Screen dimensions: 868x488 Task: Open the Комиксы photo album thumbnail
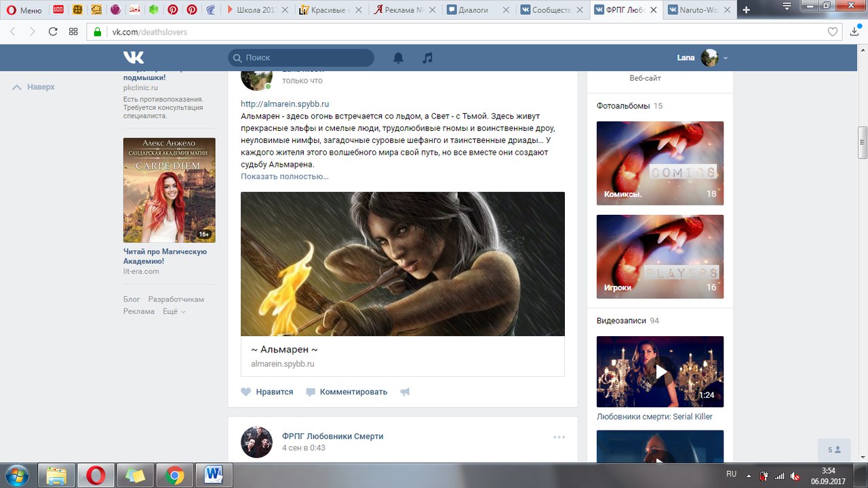[660, 163]
